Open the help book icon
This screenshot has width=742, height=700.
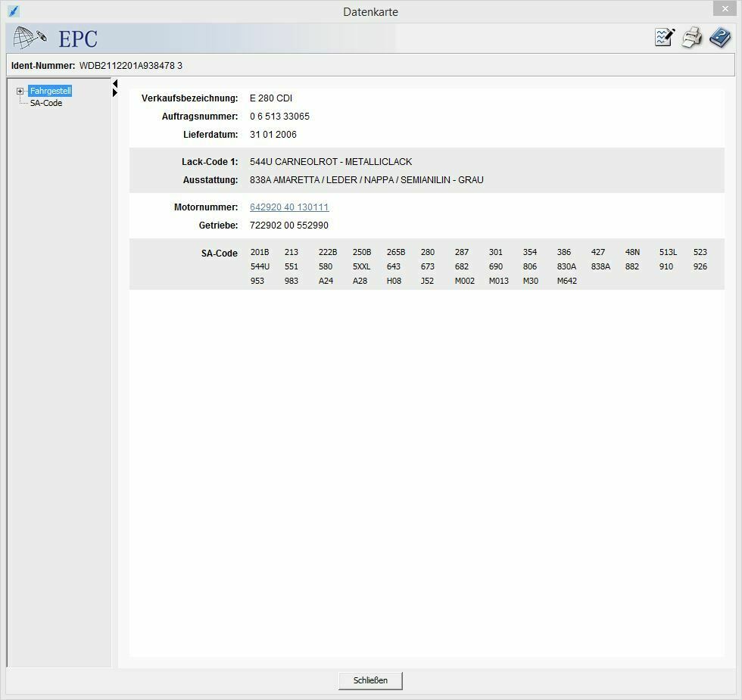pos(719,38)
